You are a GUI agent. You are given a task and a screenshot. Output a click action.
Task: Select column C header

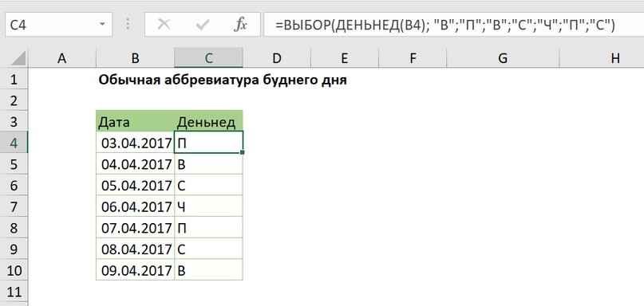[x=208, y=59]
